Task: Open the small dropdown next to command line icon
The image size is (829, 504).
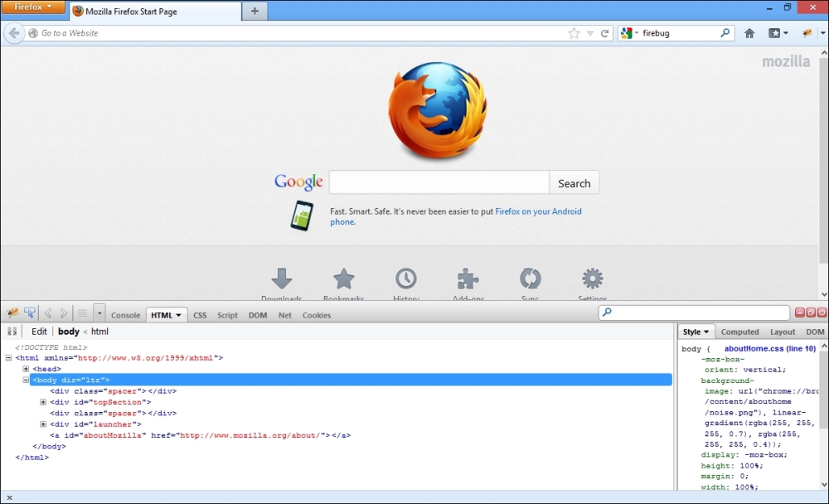Action: point(99,313)
